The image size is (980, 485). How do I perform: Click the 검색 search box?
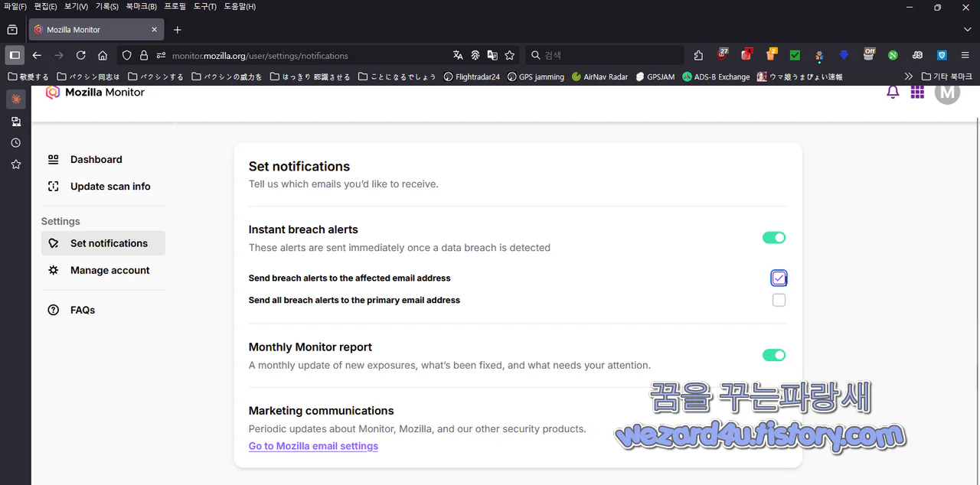click(x=605, y=55)
